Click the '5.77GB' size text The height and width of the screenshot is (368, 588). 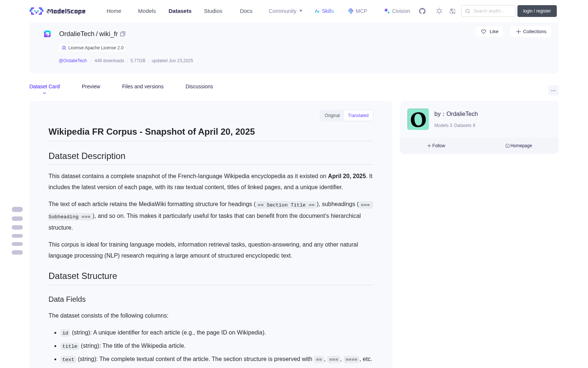(138, 61)
